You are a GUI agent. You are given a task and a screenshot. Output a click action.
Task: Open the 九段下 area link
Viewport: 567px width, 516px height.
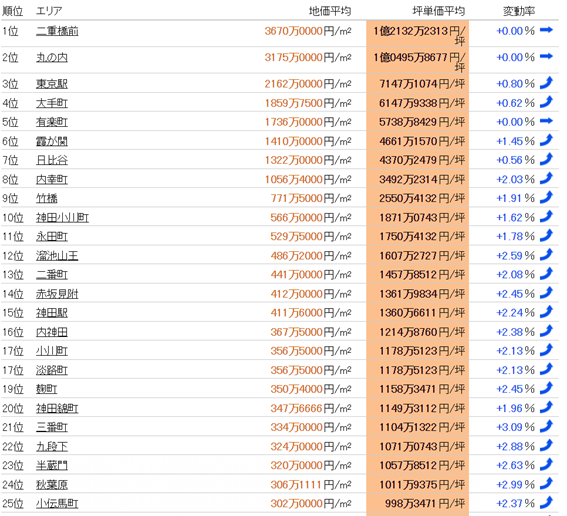(x=52, y=447)
